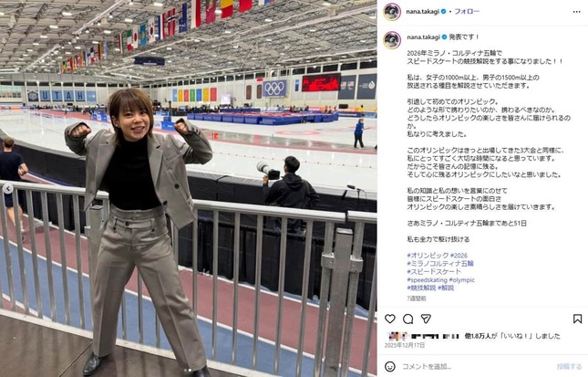The image size is (588, 377).
Task: Open the emoji picker in comment box
Action: click(x=390, y=366)
